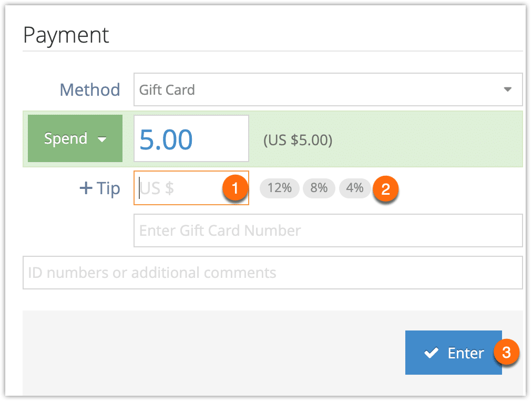This screenshot has height=401, width=532.
Task: Select the 12% tip option
Action: pyautogui.click(x=279, y=188)
